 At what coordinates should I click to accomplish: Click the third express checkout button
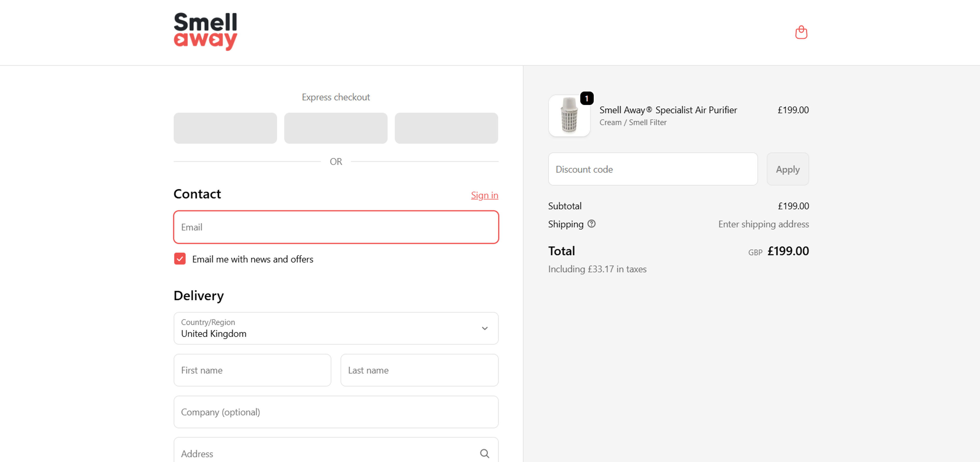point(446,128)
